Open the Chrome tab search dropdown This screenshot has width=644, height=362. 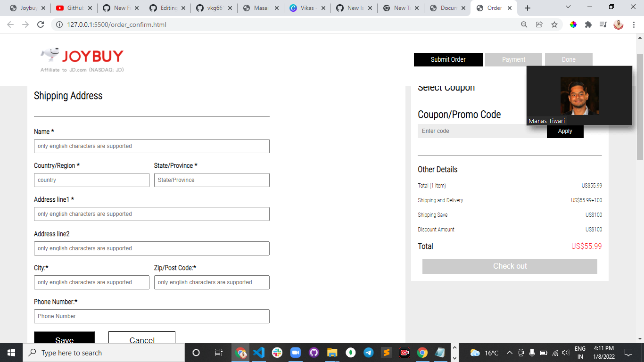[x=567, y=8]
